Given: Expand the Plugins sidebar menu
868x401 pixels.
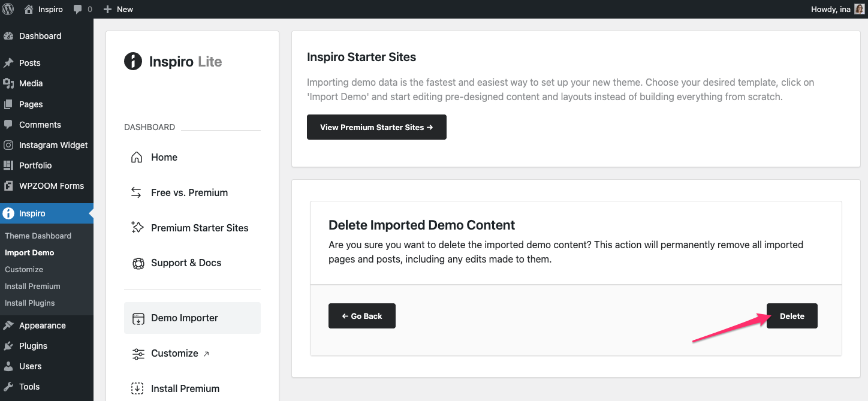Looking at the screenshot, I should (x=33, y=346).
